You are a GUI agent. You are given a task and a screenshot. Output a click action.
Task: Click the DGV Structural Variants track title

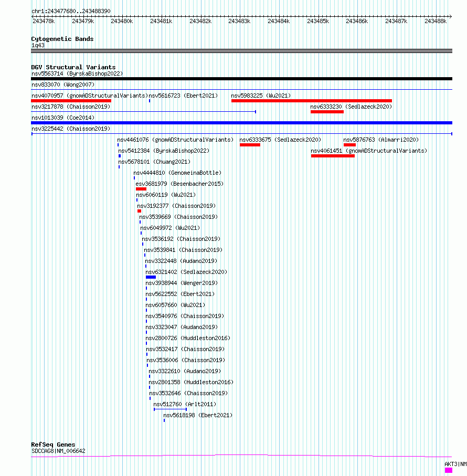click(x=73, y=67)
